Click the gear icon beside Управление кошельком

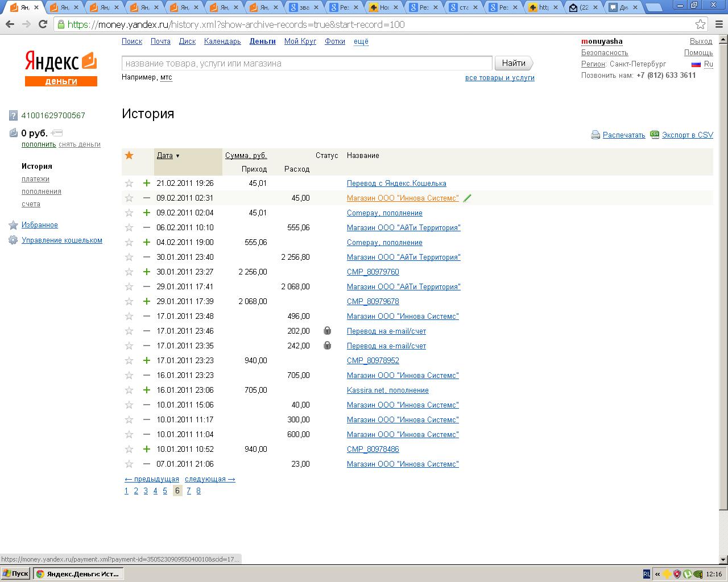click(13, 240)
